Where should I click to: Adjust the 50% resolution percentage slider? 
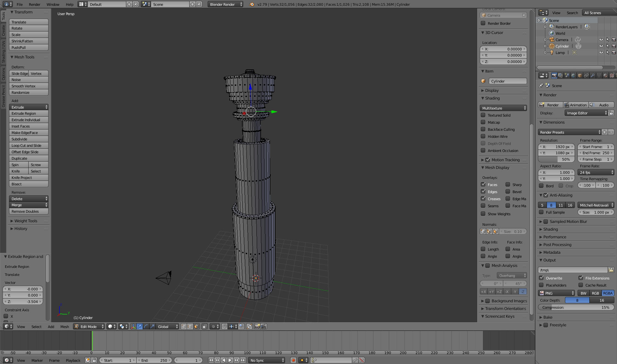point(556,159)
